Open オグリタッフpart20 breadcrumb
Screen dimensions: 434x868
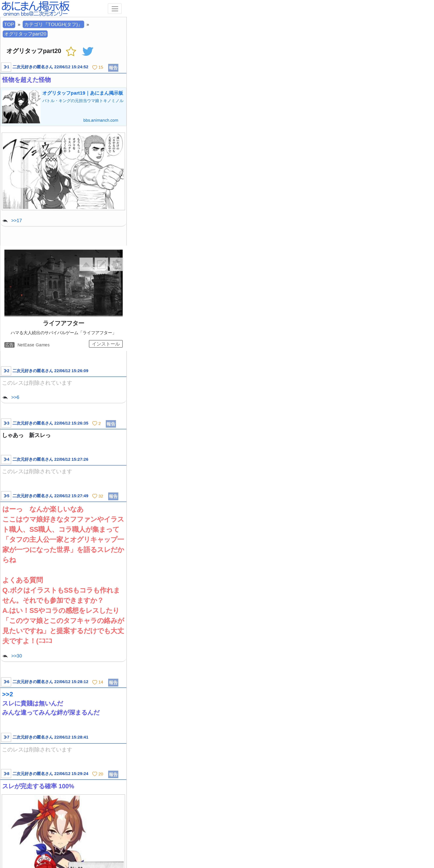(x=25, y=34)
